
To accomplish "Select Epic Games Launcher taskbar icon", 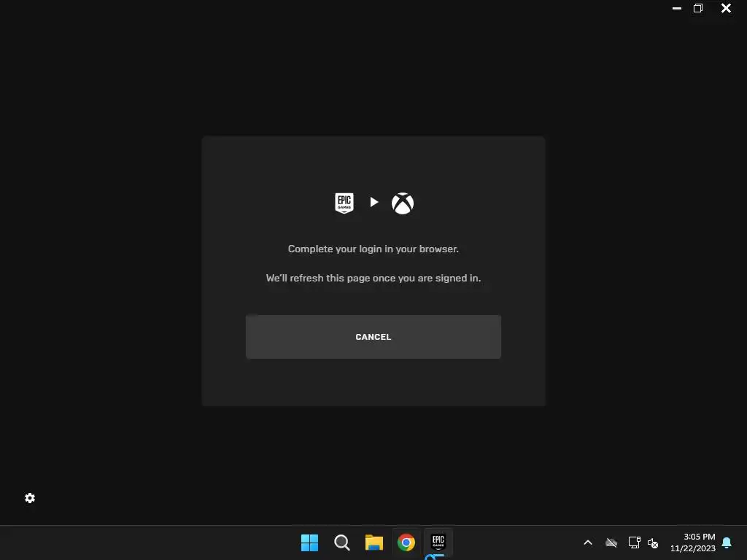I will [438, 542].
